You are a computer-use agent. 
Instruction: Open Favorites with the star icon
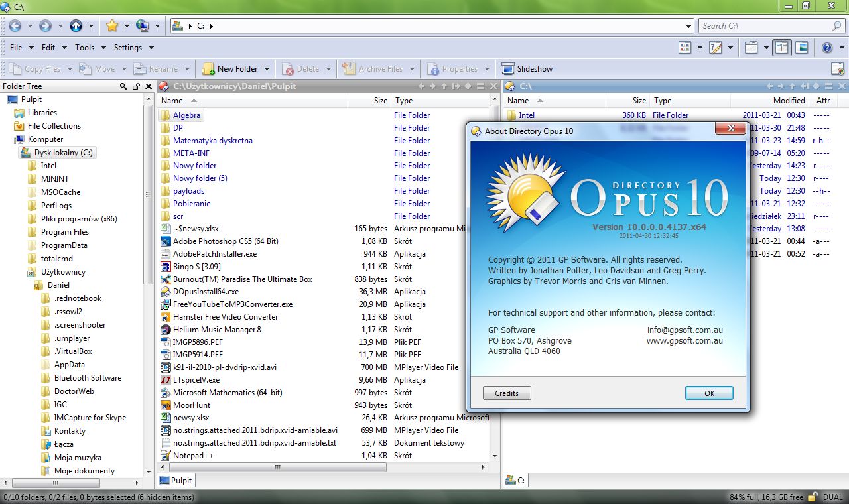[x=112, y=26]
